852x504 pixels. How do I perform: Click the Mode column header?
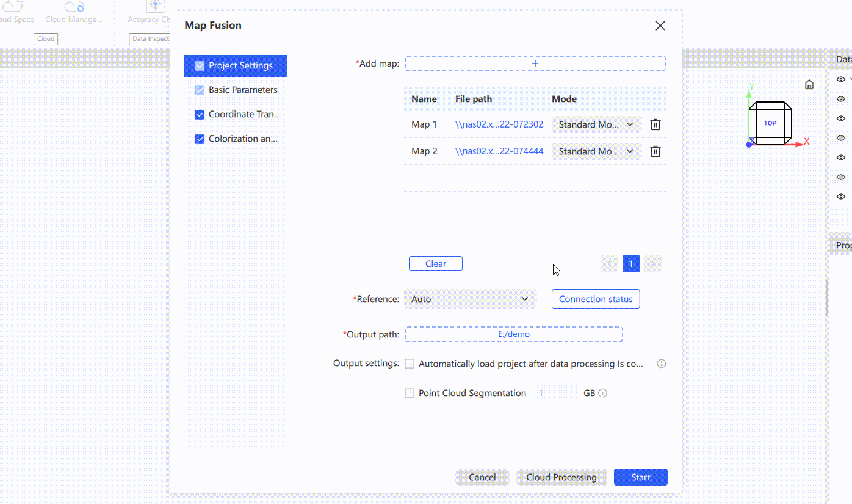point(565,99)
